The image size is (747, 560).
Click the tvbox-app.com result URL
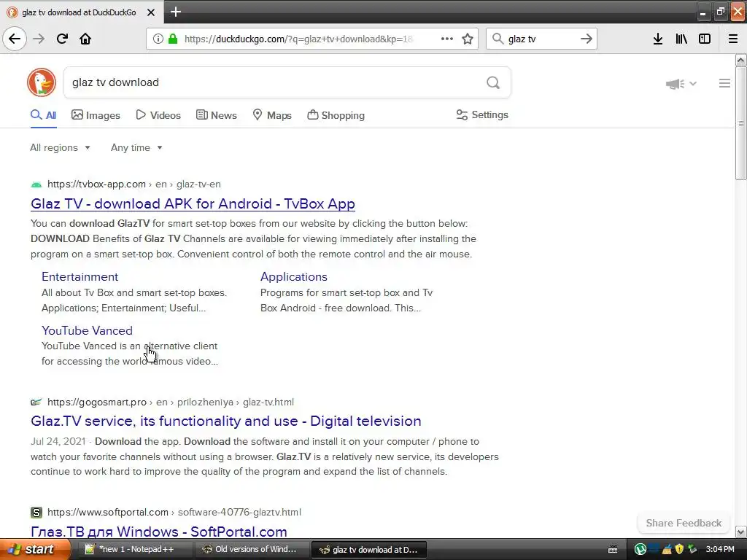tap(134, 184)
